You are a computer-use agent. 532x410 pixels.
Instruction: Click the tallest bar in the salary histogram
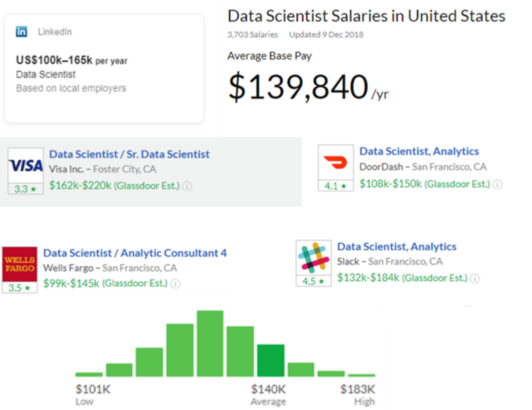coord(210,345)
